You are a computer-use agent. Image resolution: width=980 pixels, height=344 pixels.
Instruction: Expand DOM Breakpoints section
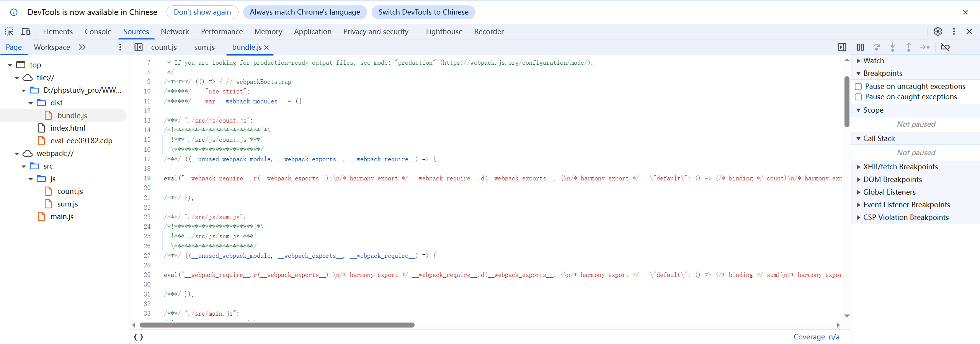tap(859, 180)
